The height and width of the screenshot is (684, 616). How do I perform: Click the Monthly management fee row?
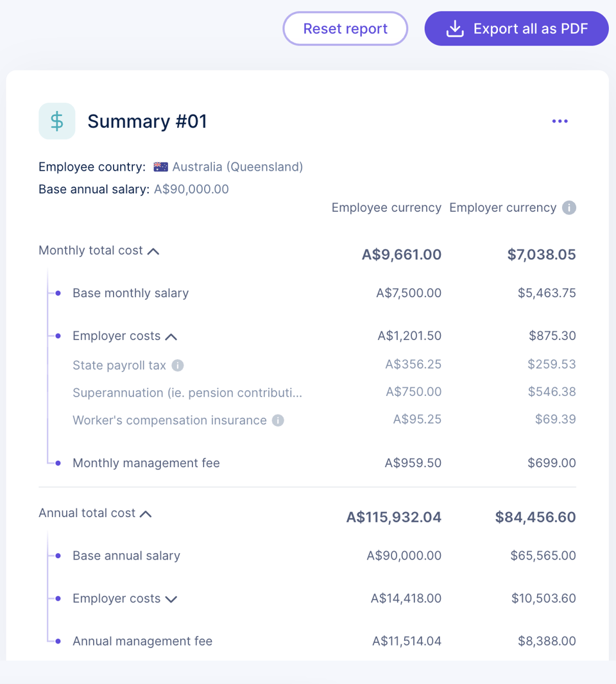click(146, 463)
